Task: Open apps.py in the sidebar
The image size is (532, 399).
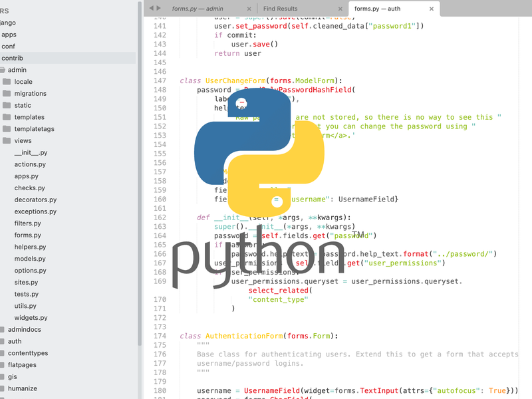Action: 26,176
